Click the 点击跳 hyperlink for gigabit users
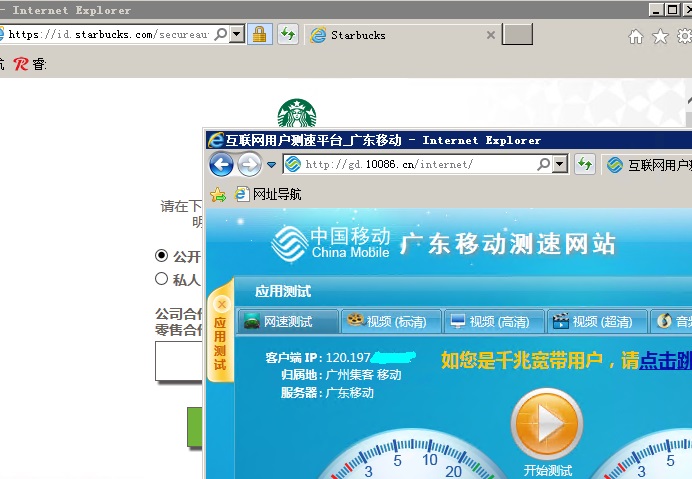 665,361
